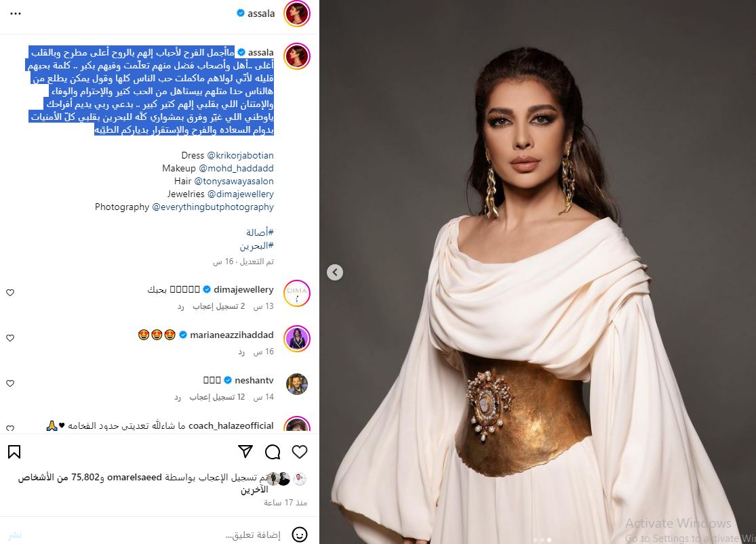This screenshot has width=756, height=544.
Task: Open the @everythingbutphotography link
Action: coord(213,207)
